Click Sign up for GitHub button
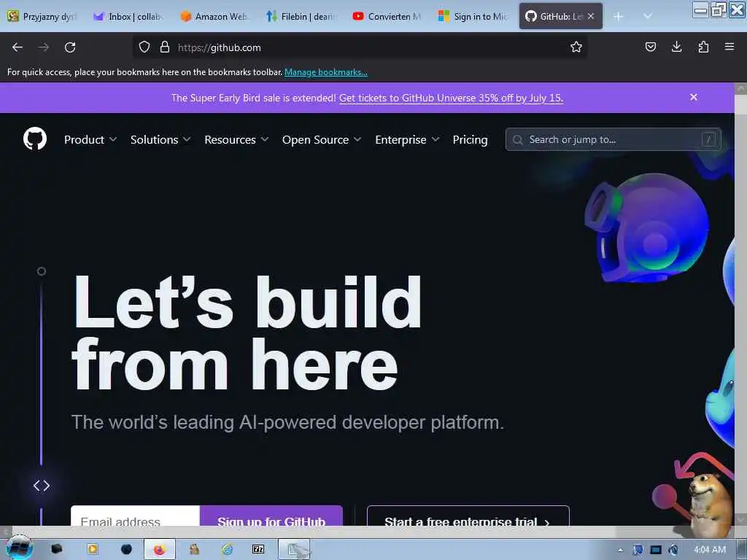 (x=271, y=516)
